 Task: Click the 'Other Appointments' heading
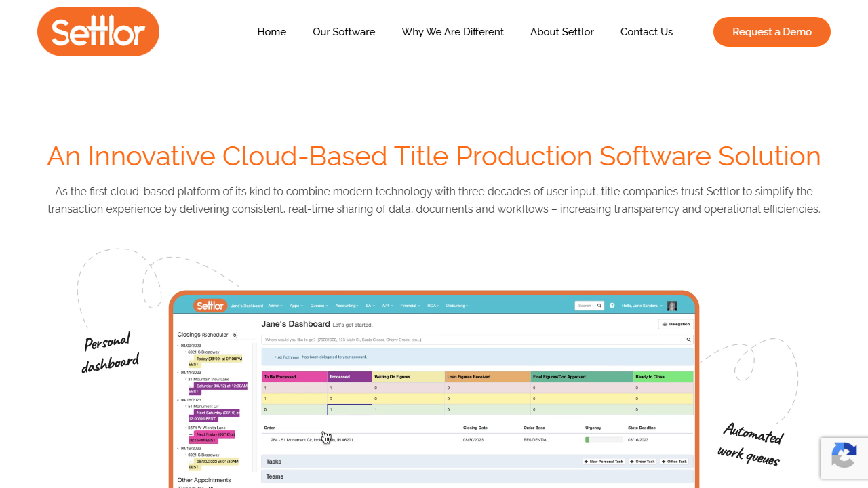click(x=204, y=480)
